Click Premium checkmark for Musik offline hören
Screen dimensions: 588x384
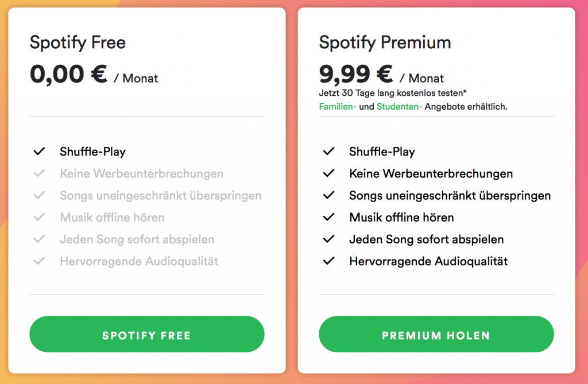point(329,217)
